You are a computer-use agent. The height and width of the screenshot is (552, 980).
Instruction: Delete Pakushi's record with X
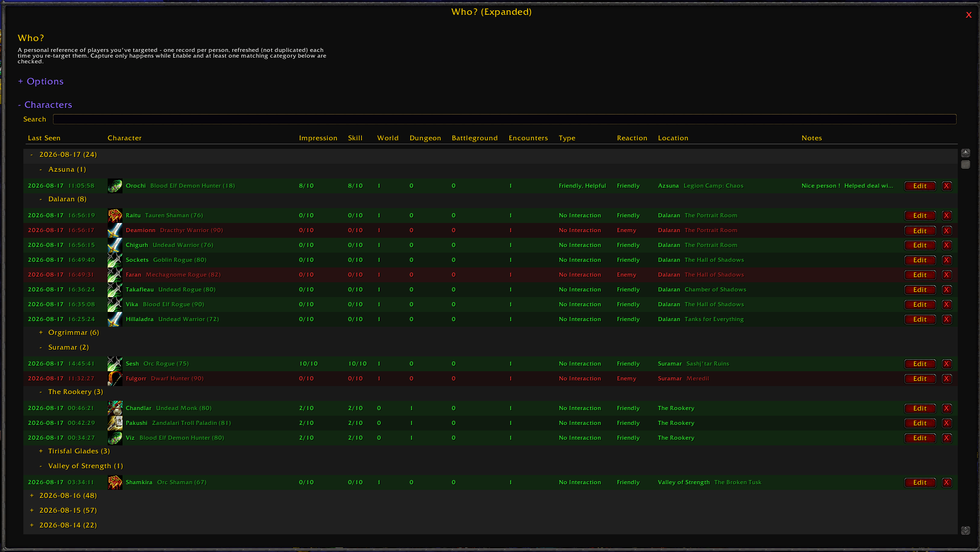(x=946, y=423)
